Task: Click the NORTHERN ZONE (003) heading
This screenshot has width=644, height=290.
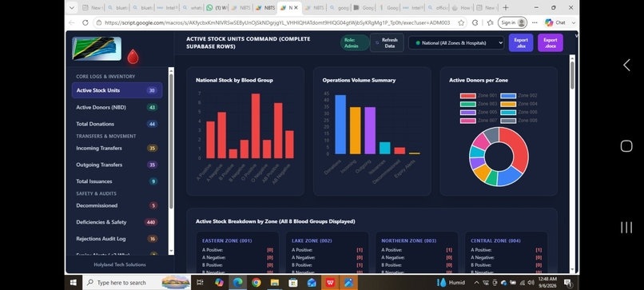Action: [408, 240]
